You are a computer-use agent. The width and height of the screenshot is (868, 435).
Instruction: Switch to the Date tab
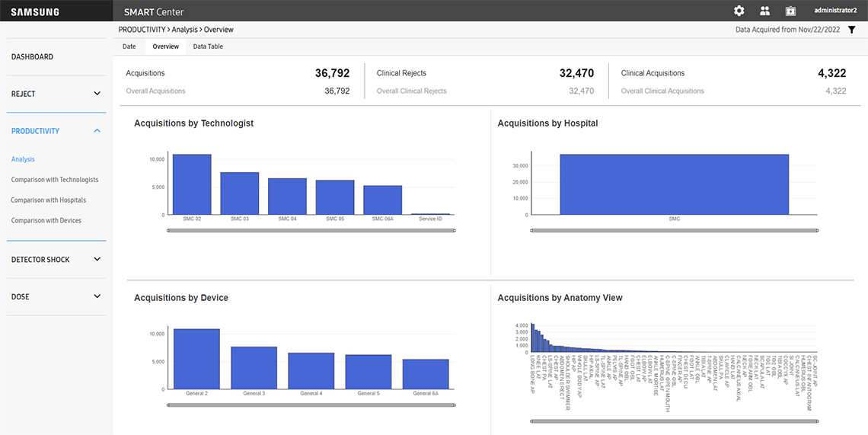(129, 46)
